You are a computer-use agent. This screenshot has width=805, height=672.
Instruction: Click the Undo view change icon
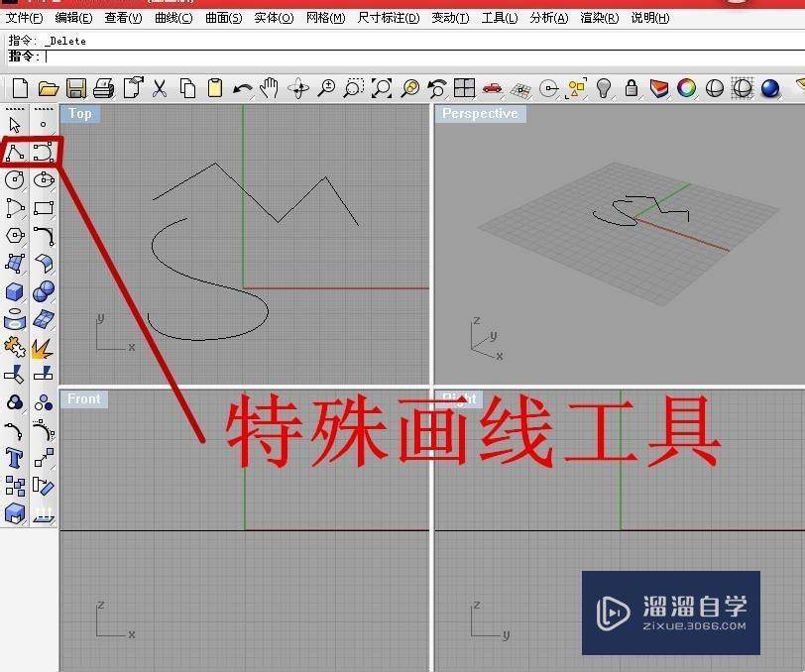coord(437,88)
